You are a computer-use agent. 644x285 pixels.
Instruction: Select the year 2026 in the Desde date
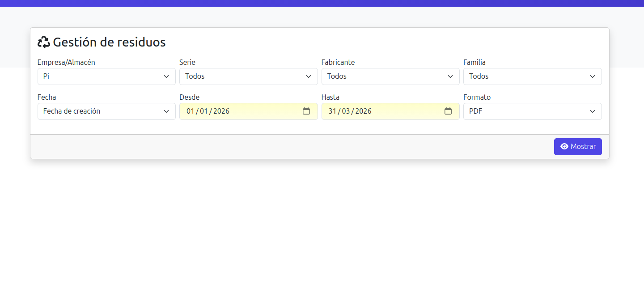221,111
